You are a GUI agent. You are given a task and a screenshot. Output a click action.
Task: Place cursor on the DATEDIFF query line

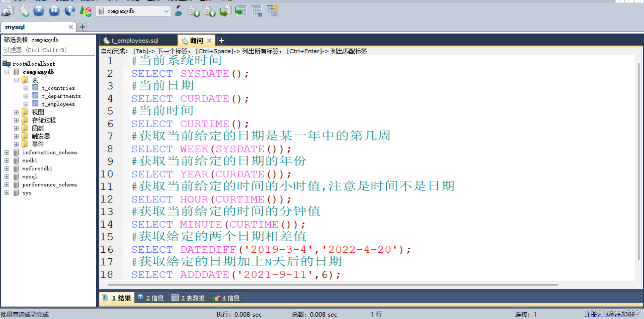[271, 250]
